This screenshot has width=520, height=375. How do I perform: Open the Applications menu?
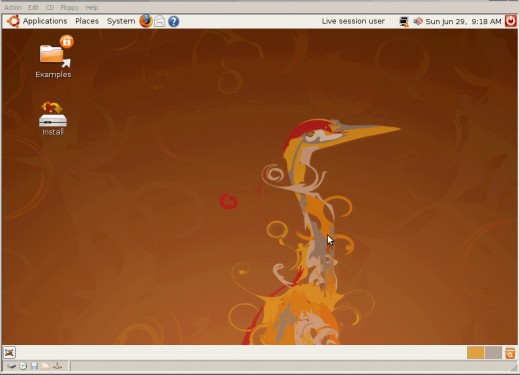[x=38, y=21]
